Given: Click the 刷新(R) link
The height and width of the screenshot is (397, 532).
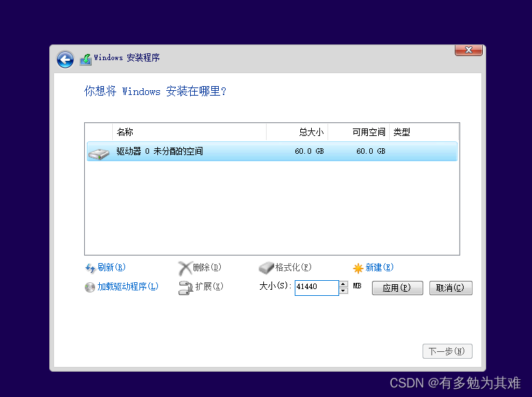Looking at the screenshot, I should (x=111, y=267).
